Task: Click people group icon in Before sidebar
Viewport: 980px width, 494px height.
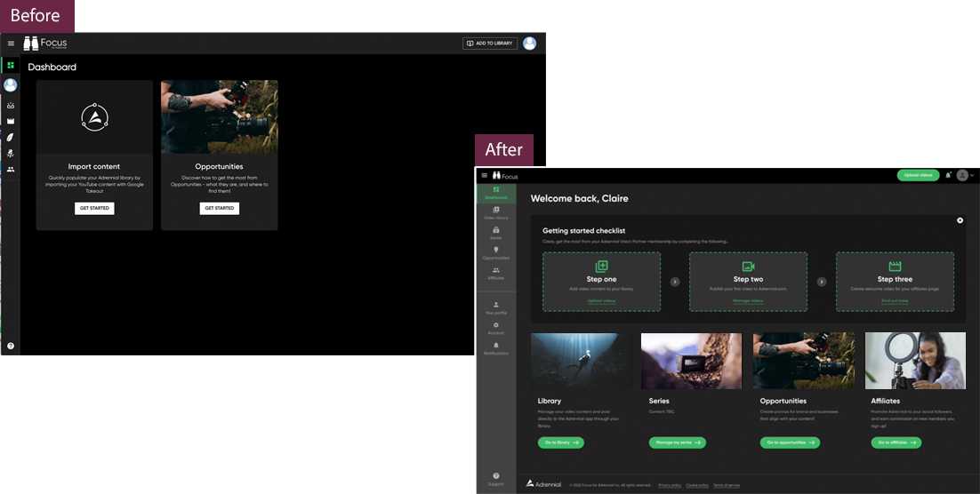Action: [x=11, y=169]
